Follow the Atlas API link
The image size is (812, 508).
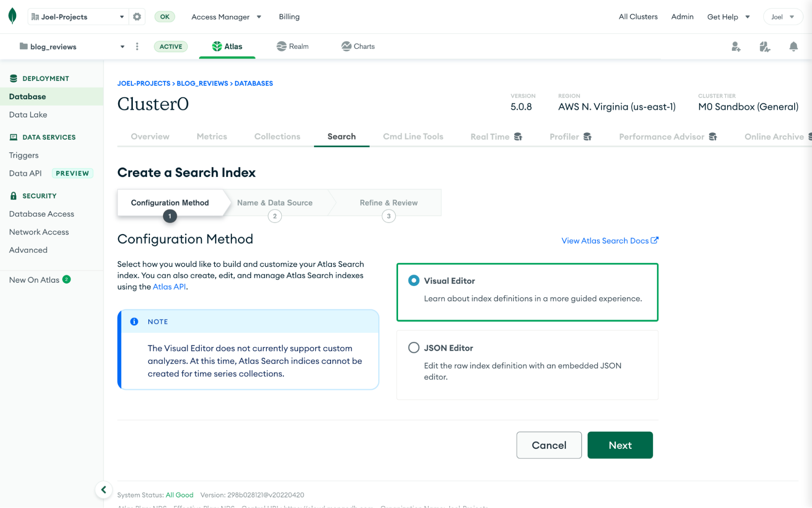coord(169,287)
